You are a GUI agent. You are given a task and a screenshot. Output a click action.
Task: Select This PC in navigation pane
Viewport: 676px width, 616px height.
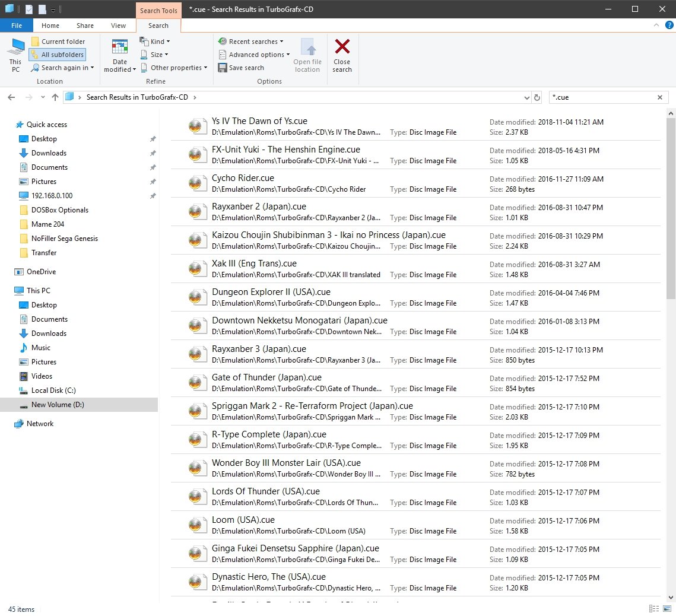click(39, 291)
